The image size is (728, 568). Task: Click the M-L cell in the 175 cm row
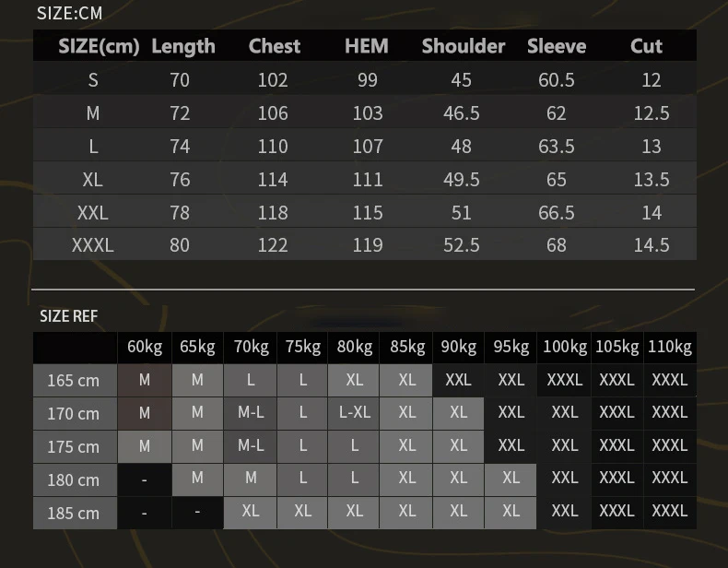click(251, 445)
